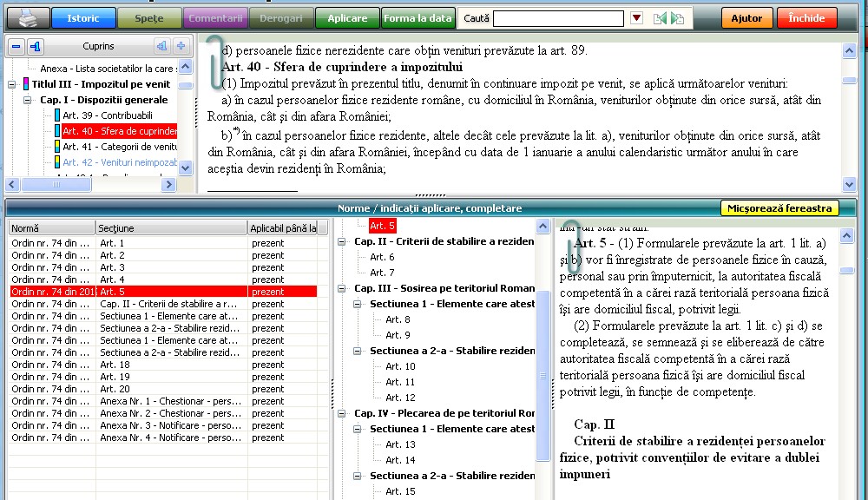Select Anexa Nr. 3 - Notificare row
Screen dimensions: 868x500
tap(163, 426)
